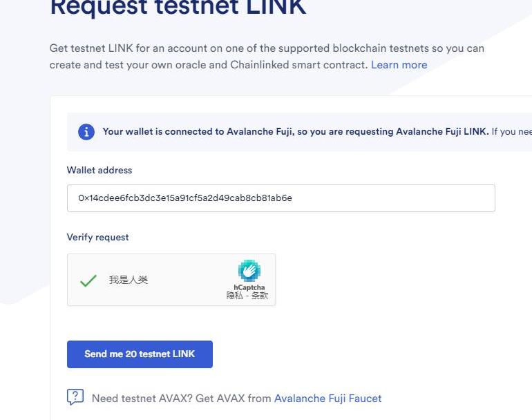Click the 我是人类 captcha label
The image size is (532, 420).
pos(129,280)
